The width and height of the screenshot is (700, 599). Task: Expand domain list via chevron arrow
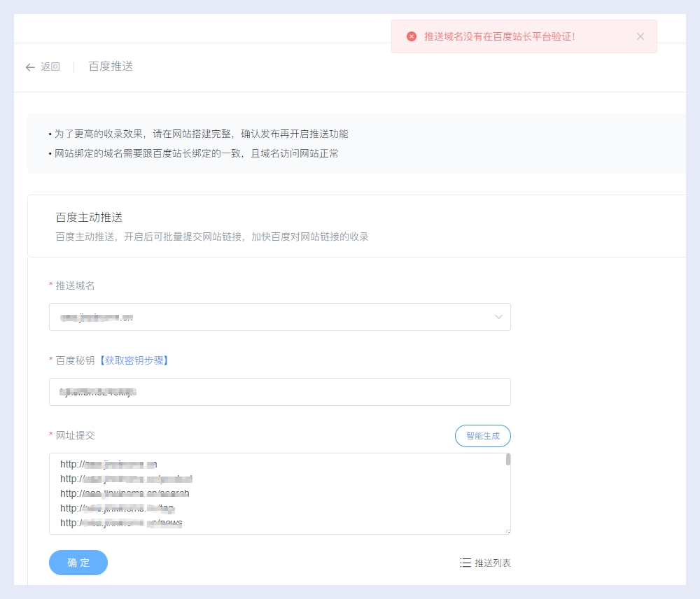498,317
